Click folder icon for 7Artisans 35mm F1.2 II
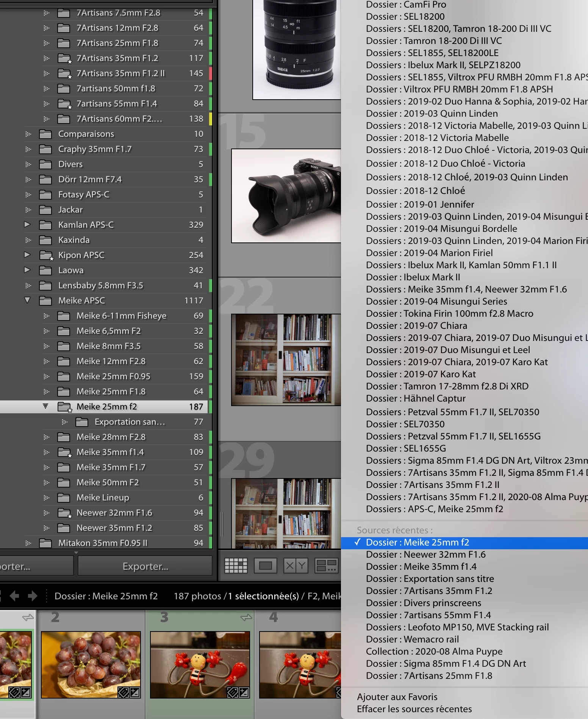 click(x=64, y=73)
